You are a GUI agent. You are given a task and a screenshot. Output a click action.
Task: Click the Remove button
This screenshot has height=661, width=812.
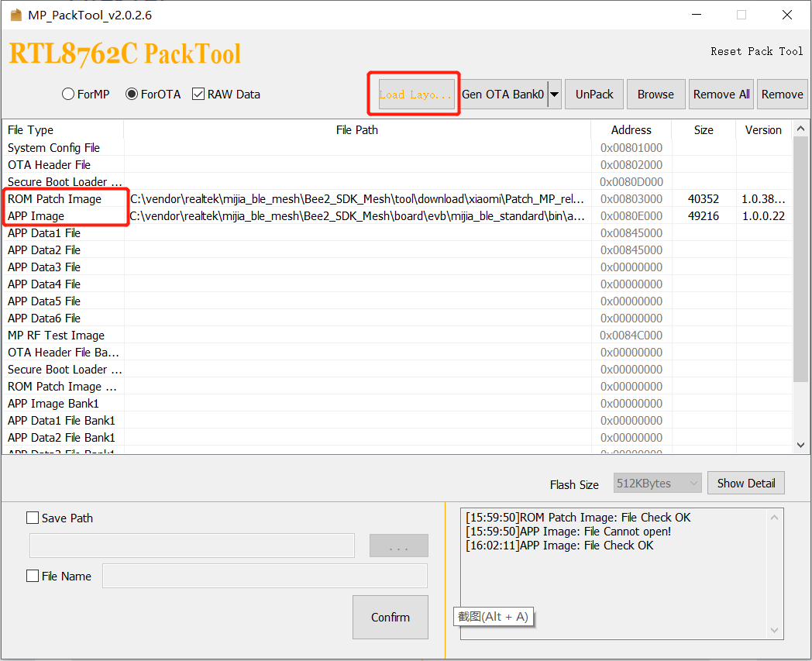pyautogui.click(x=782, y=93)
